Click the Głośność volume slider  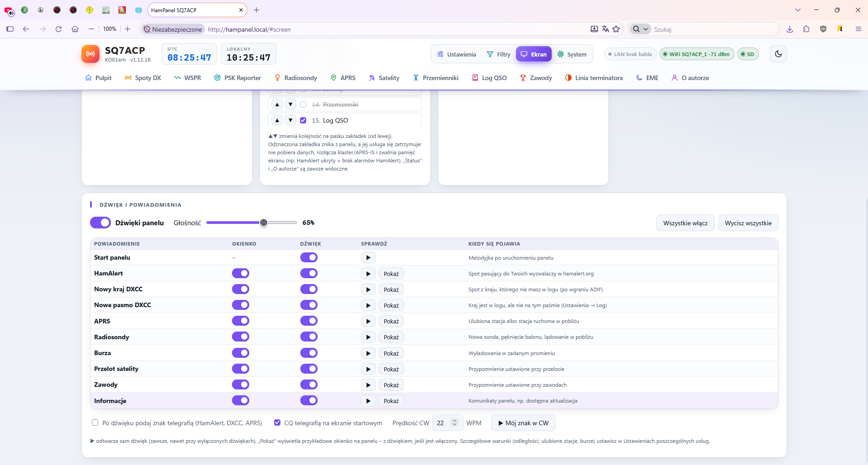click(x=251, y=223)
